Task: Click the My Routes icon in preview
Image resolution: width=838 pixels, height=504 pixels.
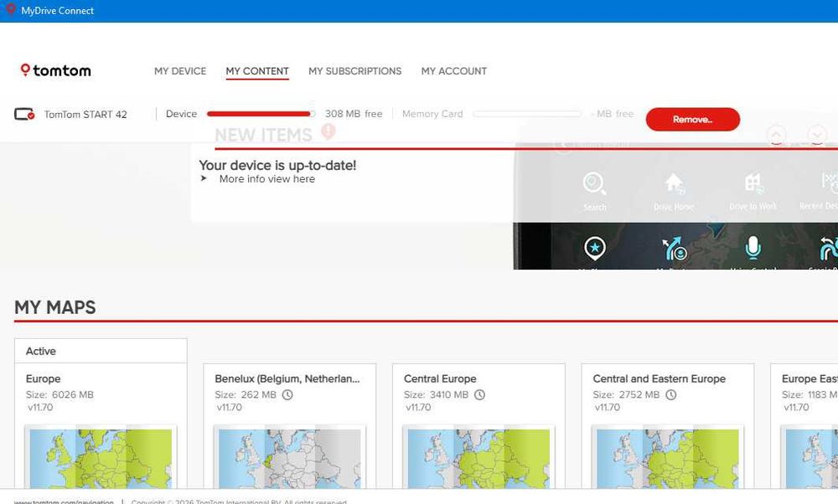Action: tap(674, 249)
